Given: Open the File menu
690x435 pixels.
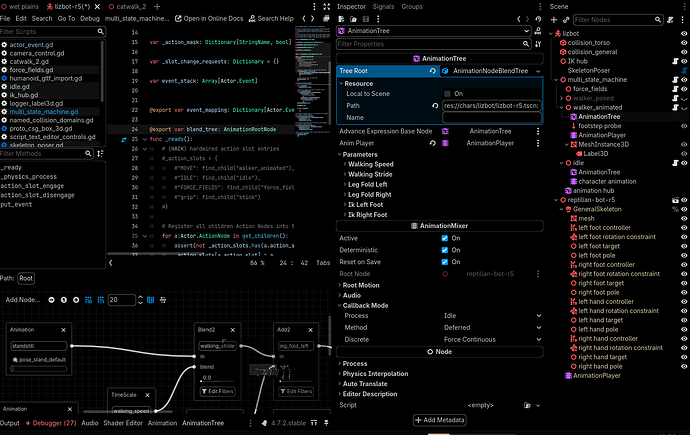Looking at the screenshot, I should coord(5,18).
